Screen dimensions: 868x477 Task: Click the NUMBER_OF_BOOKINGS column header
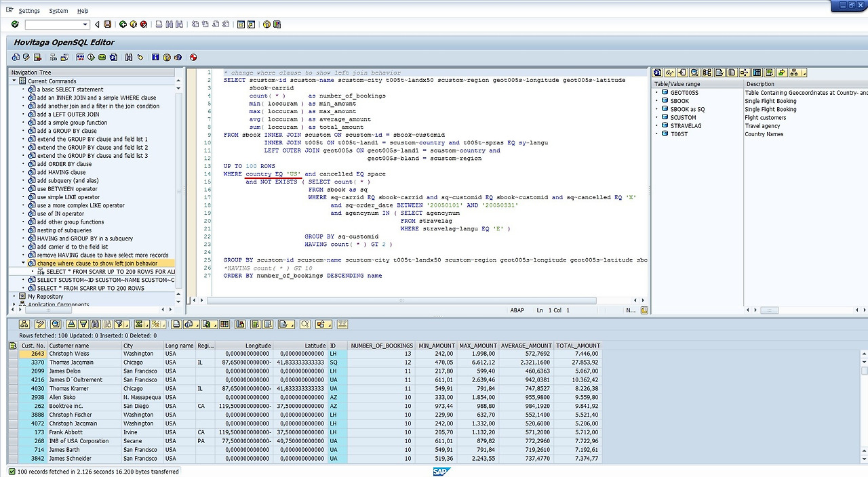coord(382,346)
